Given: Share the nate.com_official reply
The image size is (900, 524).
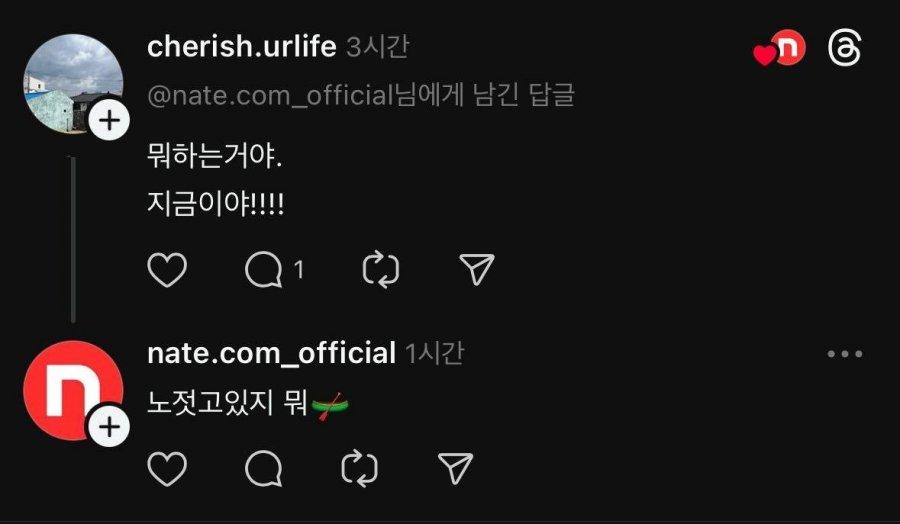Looking at the screenshot, I should point(455,467).
